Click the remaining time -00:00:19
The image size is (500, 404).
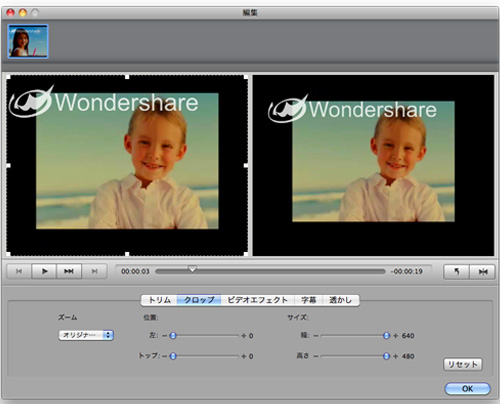pos(407,271)
